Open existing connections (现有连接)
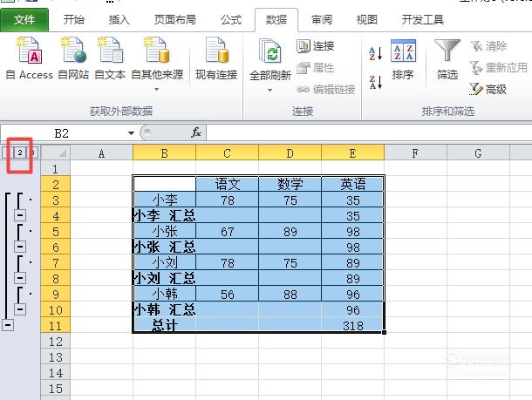 click(216, 58)
